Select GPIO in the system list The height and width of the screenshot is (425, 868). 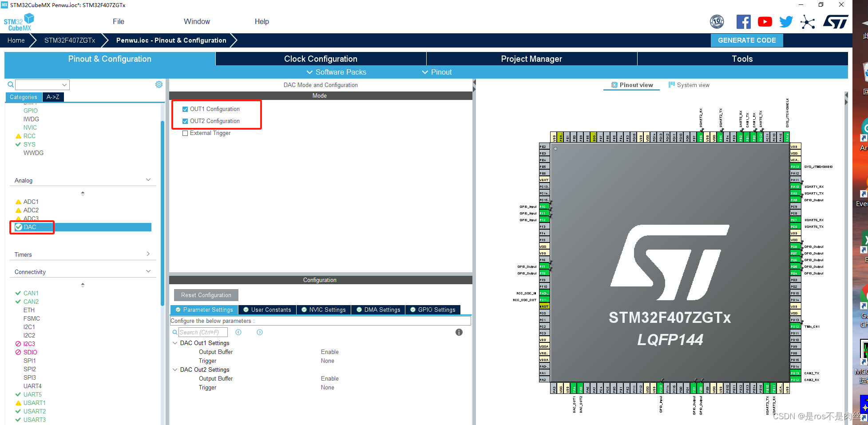(x=31, y=111)
